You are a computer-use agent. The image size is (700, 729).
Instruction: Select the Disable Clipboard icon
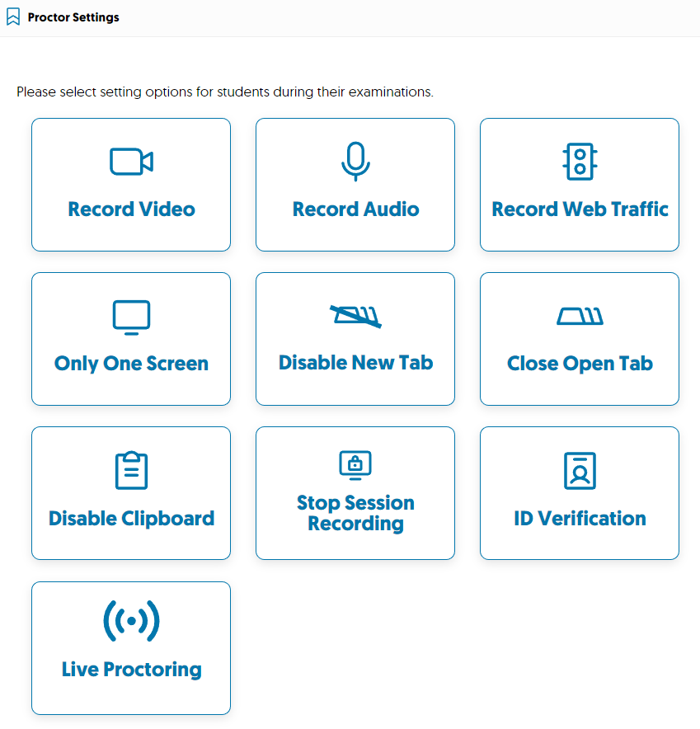tap(130, 470)
